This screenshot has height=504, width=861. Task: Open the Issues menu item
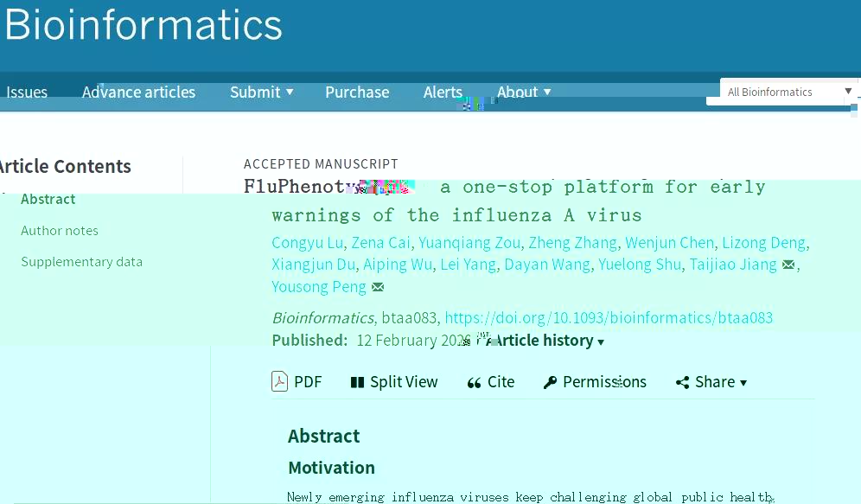[x=26, y=92]
